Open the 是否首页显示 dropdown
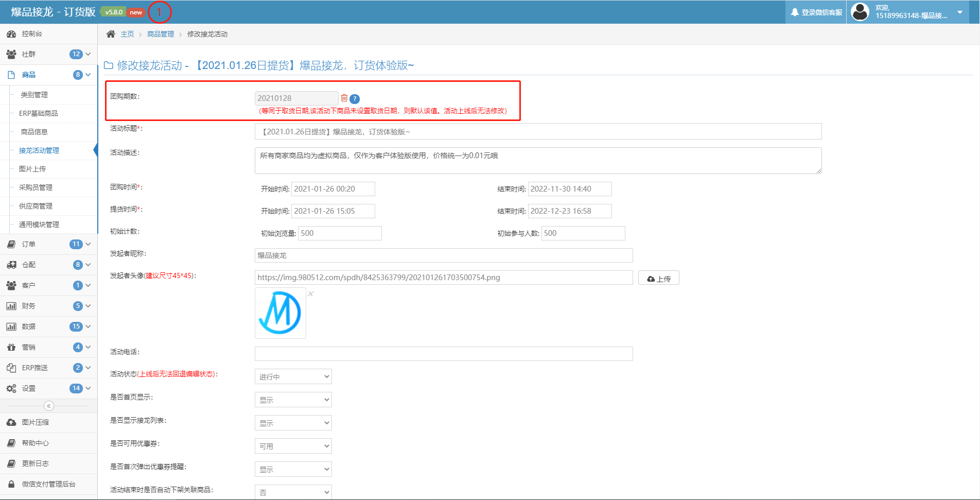The image size is (980, 500). click(x=293, y=400)
